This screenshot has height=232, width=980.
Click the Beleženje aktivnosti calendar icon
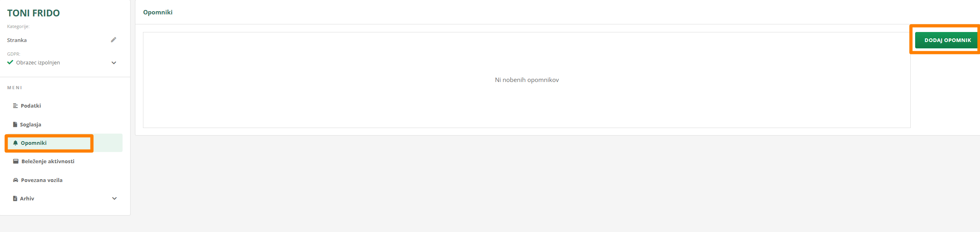16,161
